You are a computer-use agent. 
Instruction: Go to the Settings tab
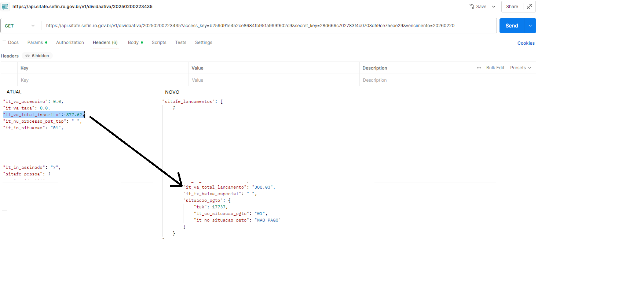pos(204,42)
